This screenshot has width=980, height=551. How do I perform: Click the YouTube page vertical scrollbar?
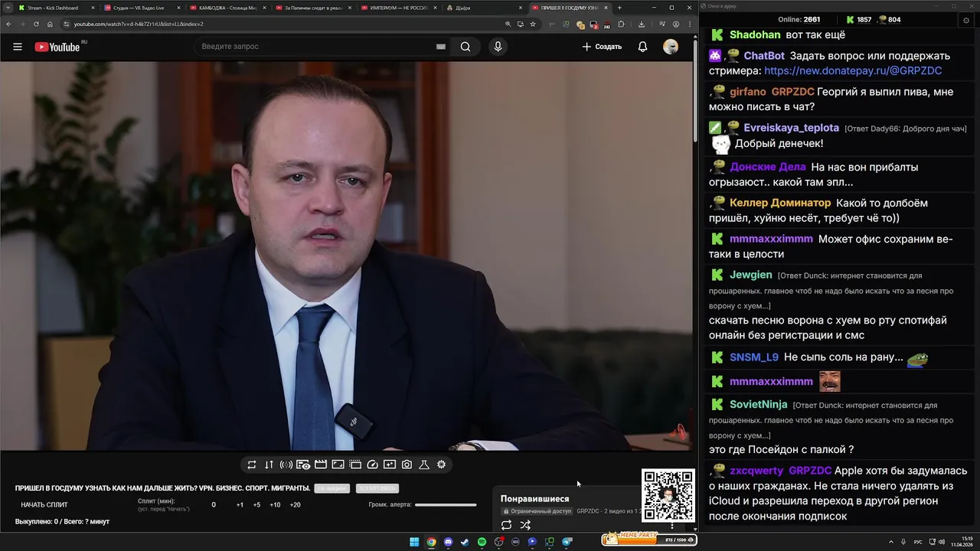point(695,92)
